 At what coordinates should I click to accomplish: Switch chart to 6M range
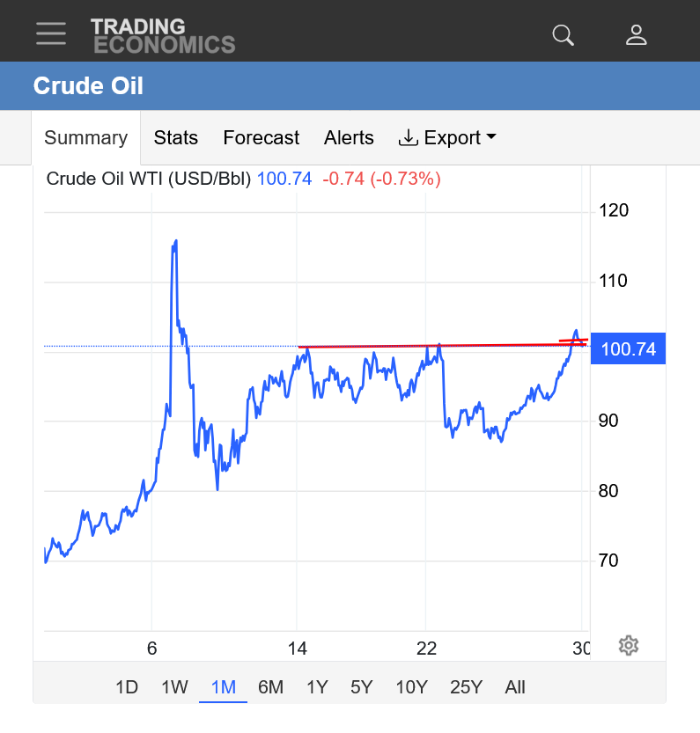(x=270, y=687)
